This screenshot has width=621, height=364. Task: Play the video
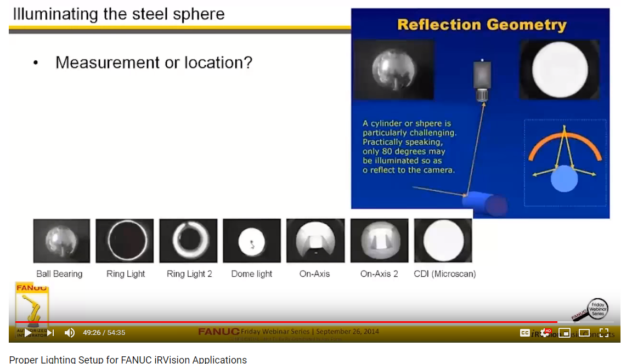point(27,333)
